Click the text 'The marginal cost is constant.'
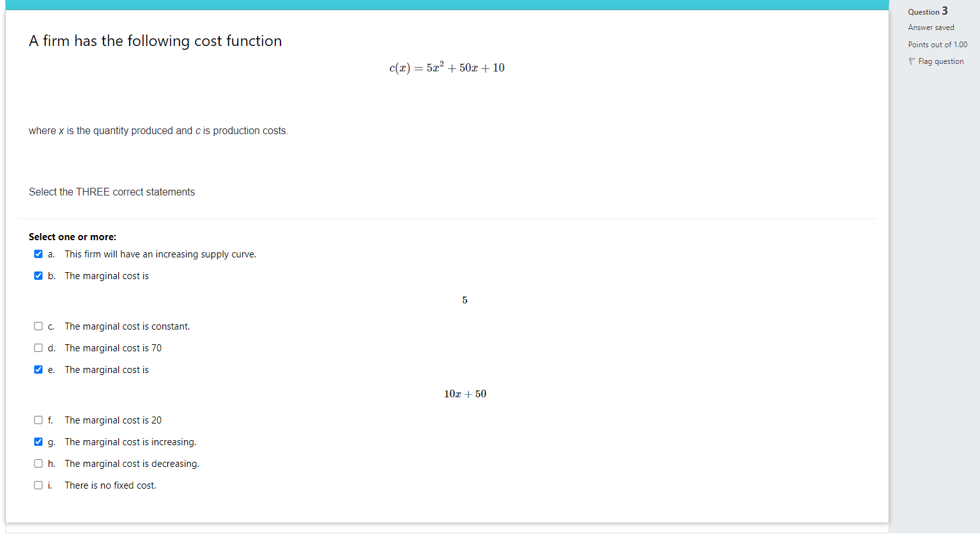The image size is (980, 534). (x=127, y=326)
